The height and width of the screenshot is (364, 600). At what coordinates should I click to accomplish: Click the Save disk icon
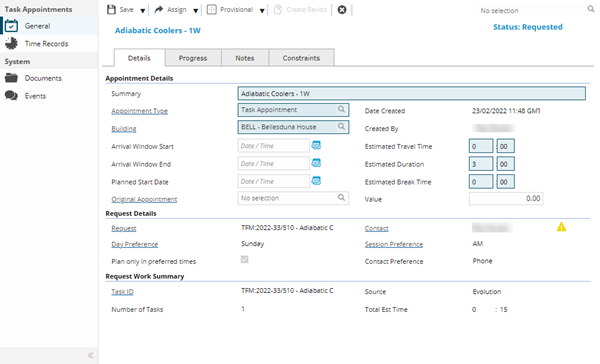pyautogui.click(x=111, y=10)
